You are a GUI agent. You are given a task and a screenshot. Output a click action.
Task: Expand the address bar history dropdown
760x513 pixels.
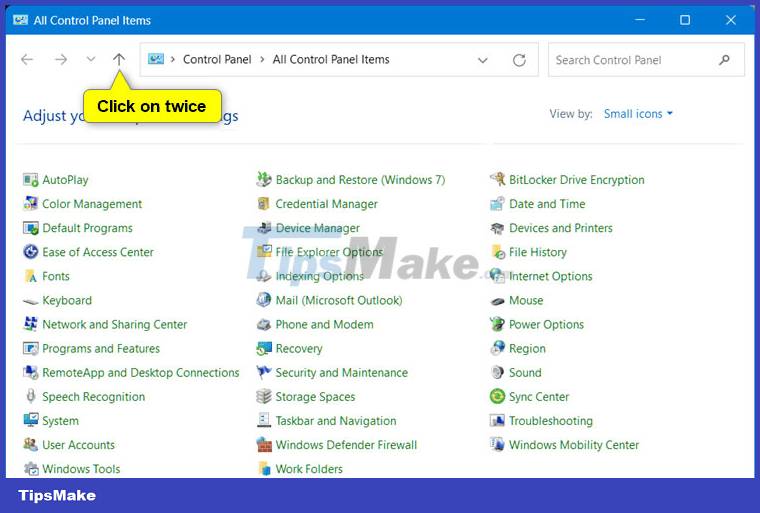[483, 60]
